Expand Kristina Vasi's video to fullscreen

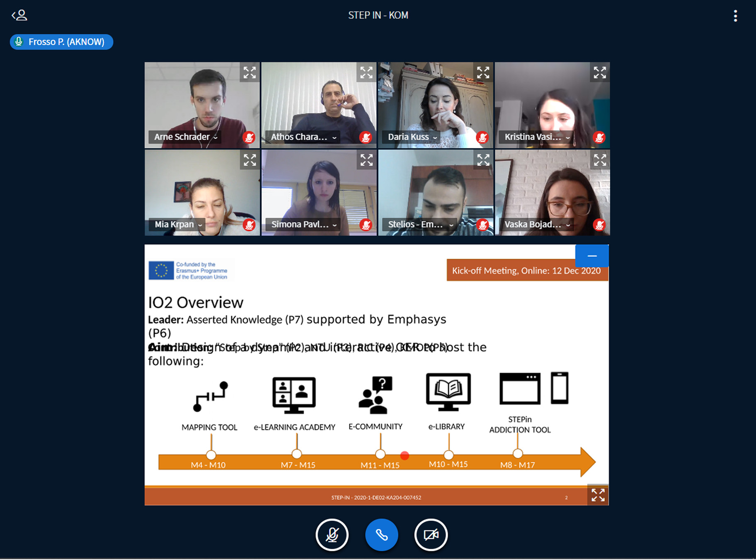(x=600, y=72)
